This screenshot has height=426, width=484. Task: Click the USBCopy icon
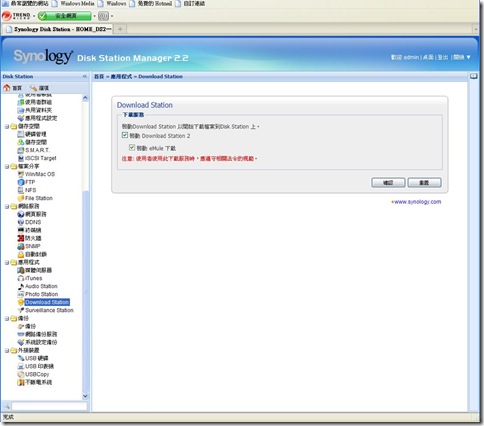[21, 374]
